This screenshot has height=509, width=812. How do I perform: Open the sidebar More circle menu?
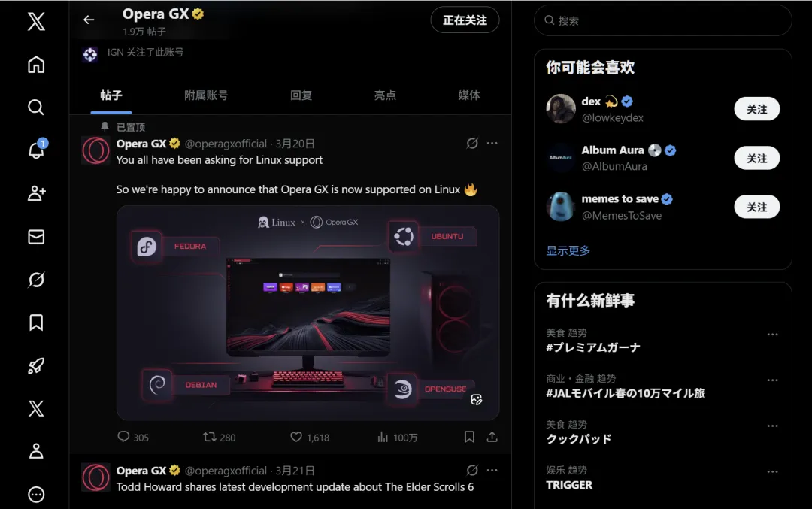[36, 495]
